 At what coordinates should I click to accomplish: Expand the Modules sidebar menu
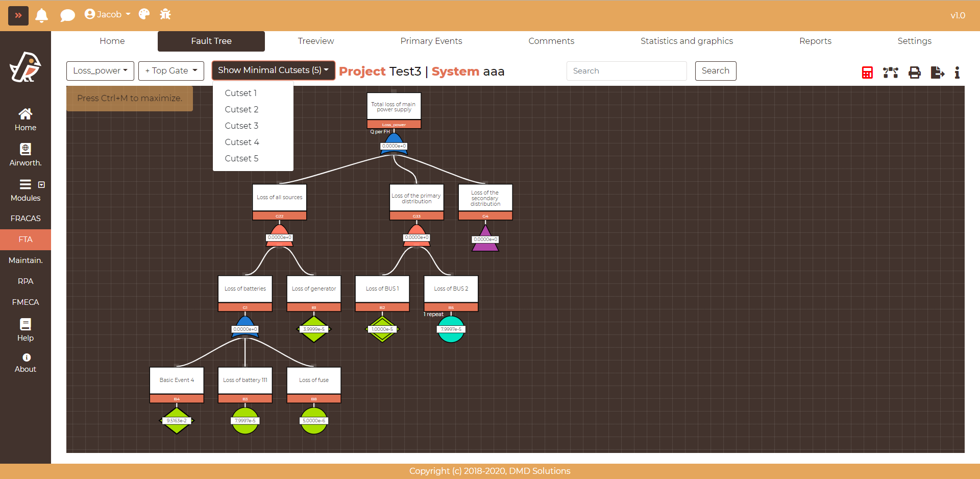click(x=26, y=190)
